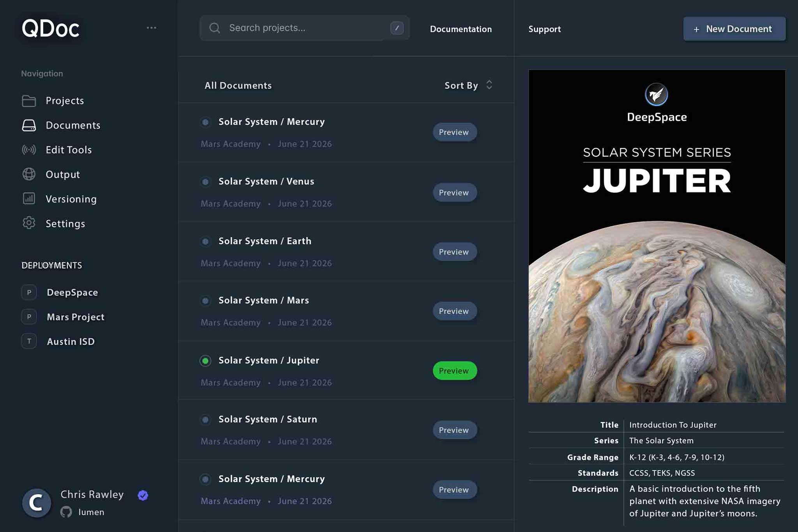Preview the first Solar System / Mercury document
798x532 pixels.
tap(454, 132)
